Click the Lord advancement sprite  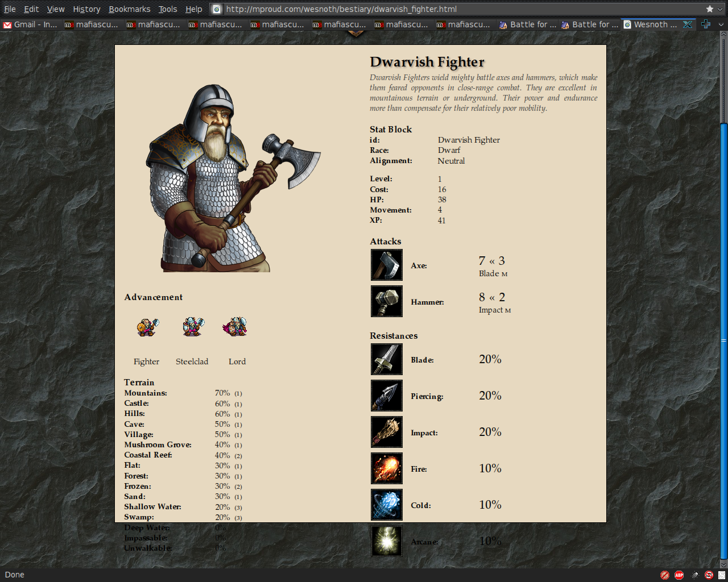pos(235,327)
